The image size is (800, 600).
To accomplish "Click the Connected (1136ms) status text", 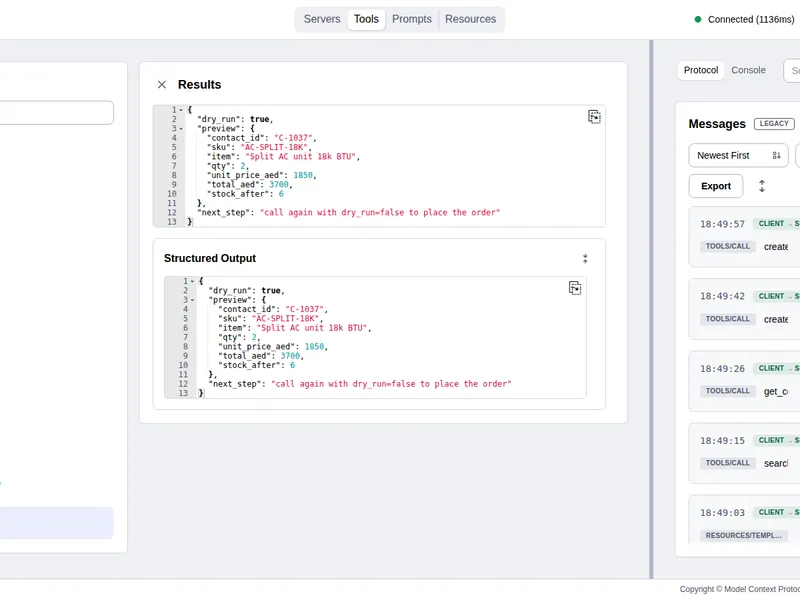I will [751, 19].
